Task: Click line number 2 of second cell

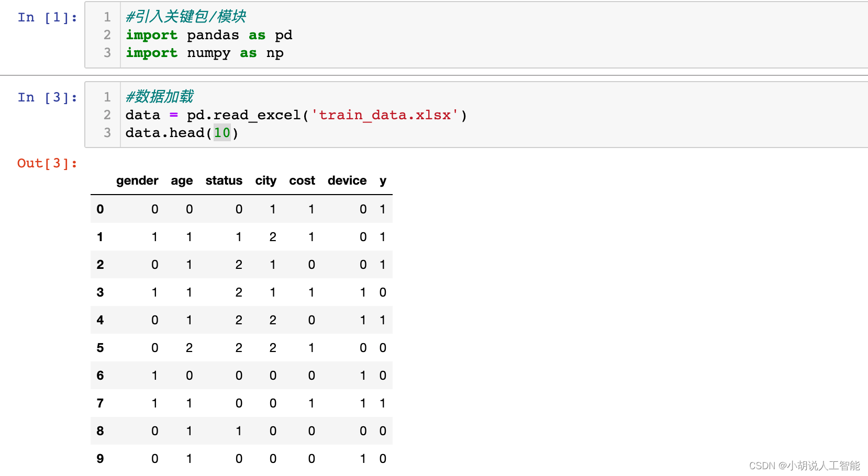Action: [x=107, y=115]
